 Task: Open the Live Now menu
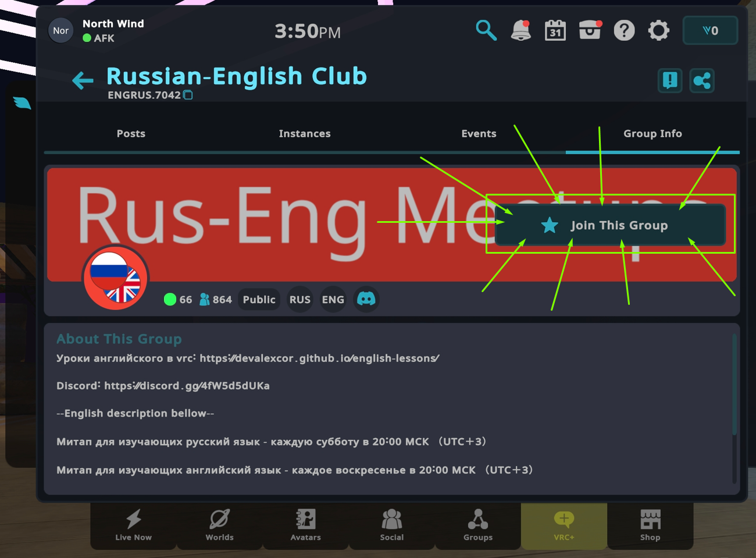[x=133, y=525]
